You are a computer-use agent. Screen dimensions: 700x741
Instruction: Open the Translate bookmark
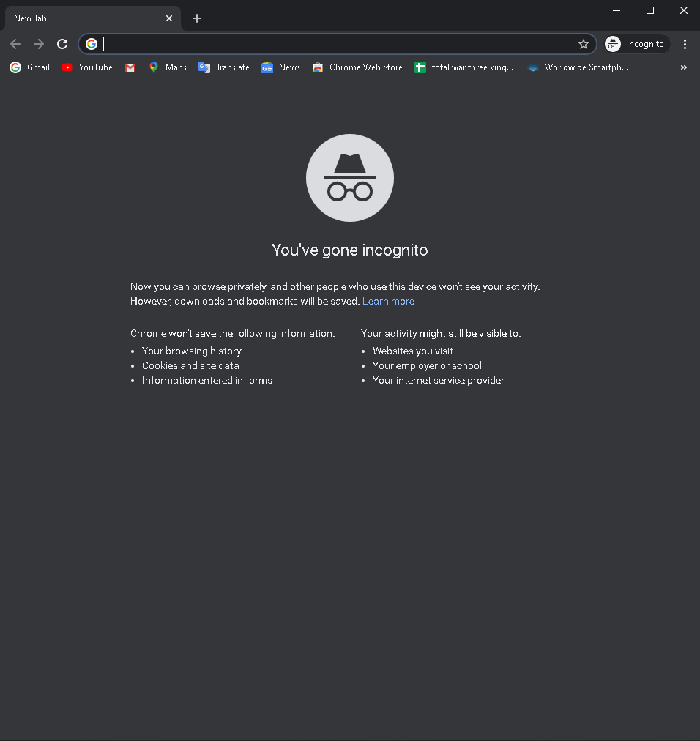(224, 67)
